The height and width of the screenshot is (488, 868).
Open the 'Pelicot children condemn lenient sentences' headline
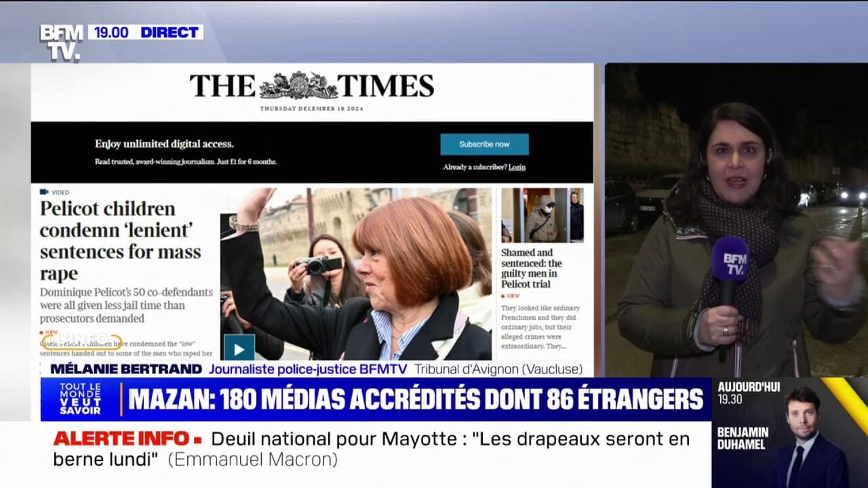120,241
